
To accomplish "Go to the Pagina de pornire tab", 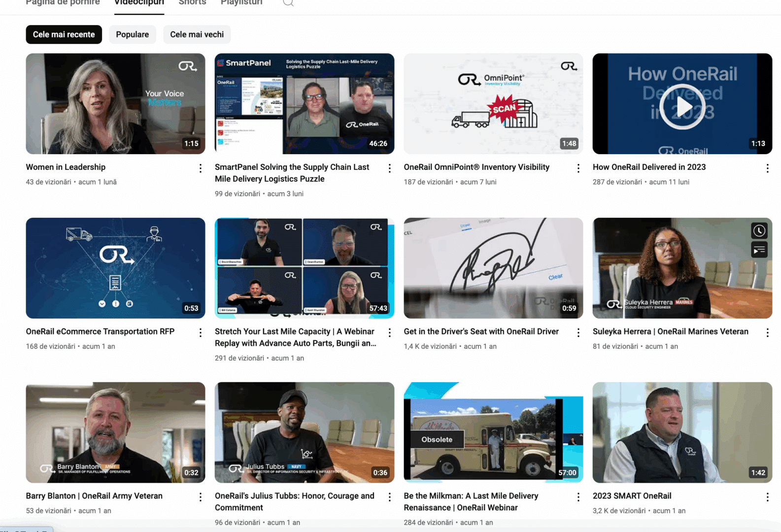I will click(63, 2).
